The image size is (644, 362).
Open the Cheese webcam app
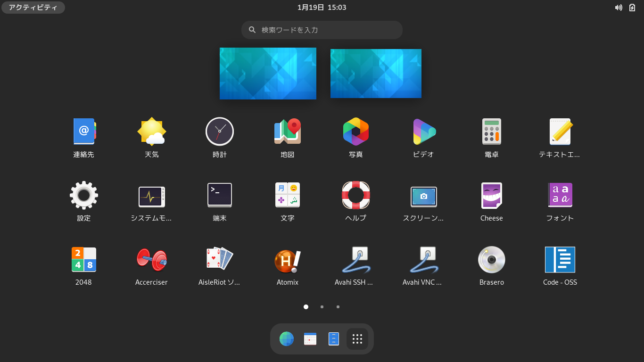point(492,195)
